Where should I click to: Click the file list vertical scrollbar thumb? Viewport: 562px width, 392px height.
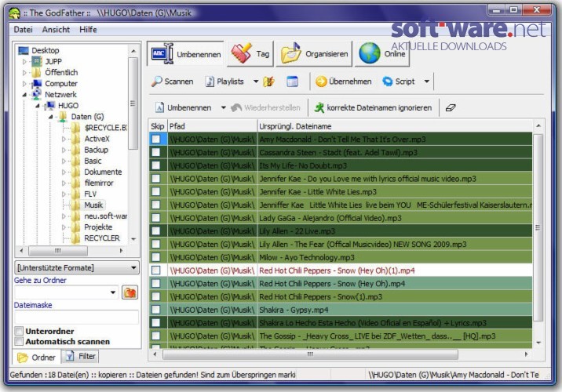point(538,227)
